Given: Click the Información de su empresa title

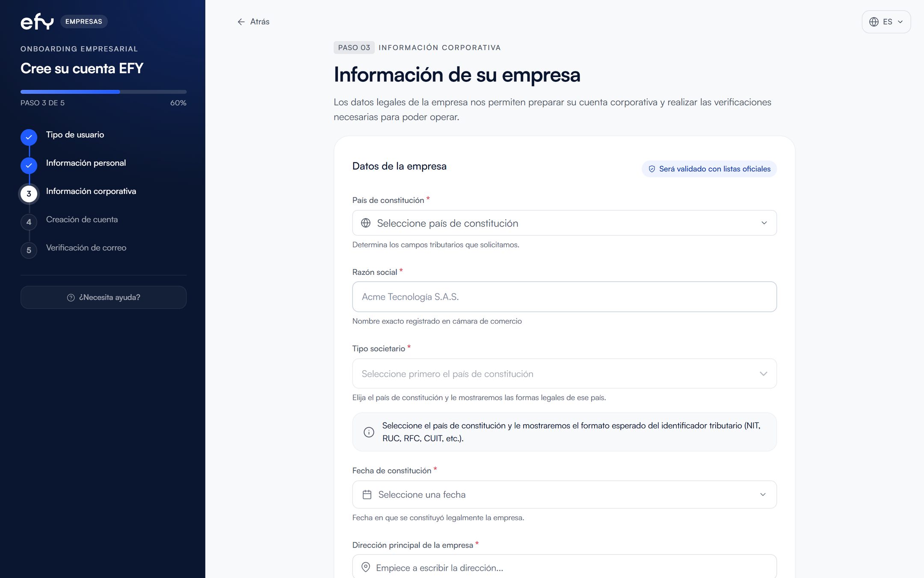Looking at the screenshot, I should click(x=457, y=74).
